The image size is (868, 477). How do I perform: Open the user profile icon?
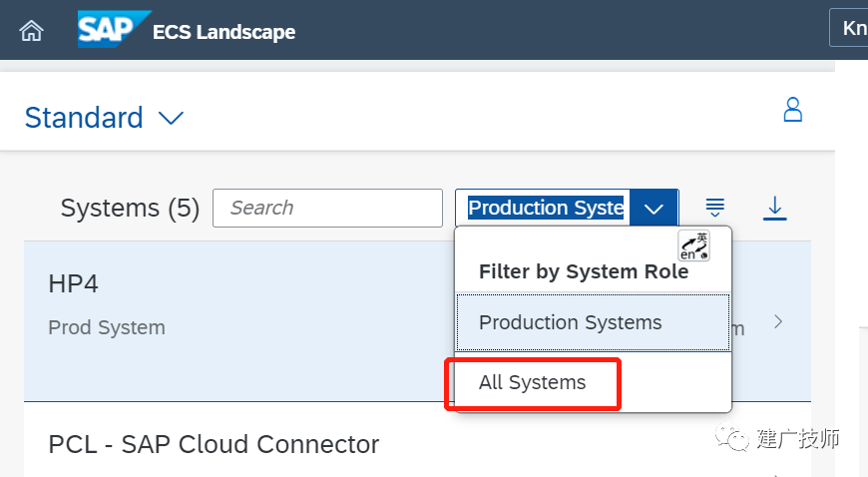(x=793, y=110)
